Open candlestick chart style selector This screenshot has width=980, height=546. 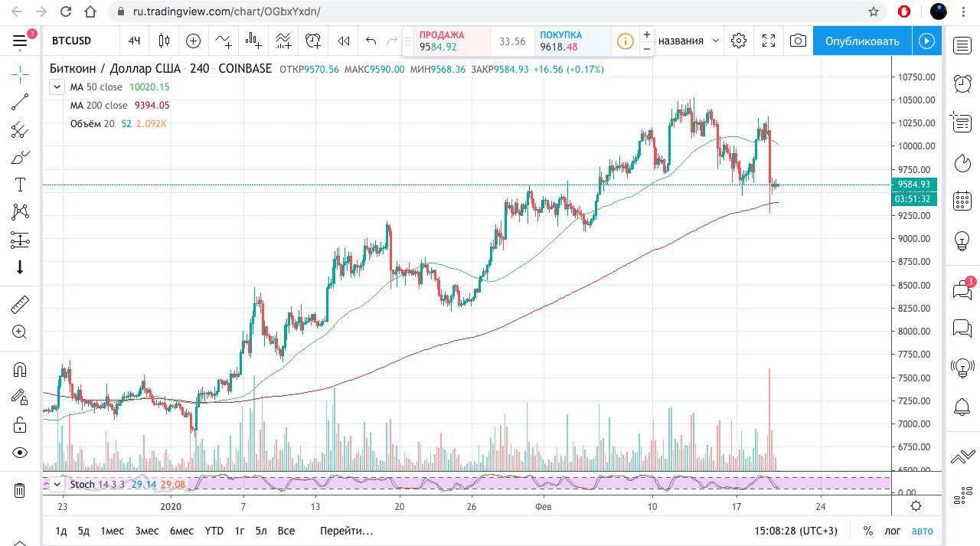click(x=164, y=41)
